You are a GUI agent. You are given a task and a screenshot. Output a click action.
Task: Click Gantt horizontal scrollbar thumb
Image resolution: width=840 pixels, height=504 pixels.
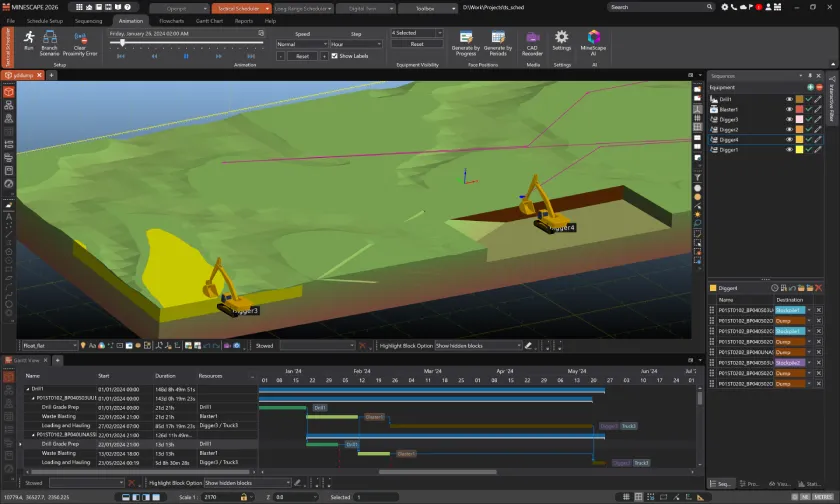click(438, 472)
